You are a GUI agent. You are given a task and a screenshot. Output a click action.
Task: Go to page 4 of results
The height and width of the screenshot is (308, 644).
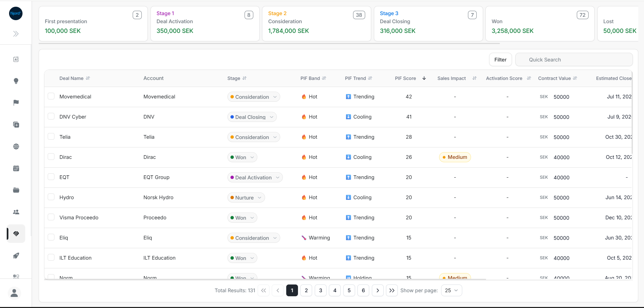click(x=335, y=291)
